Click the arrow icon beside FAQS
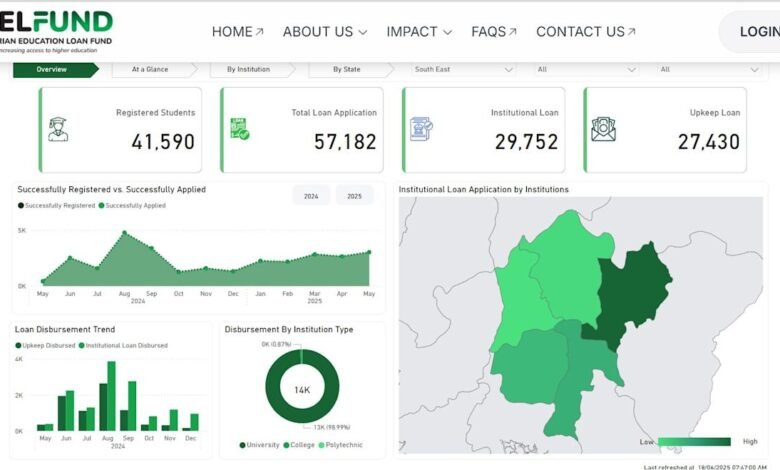Viewport: 780px width, 470px height. click(513, 32)
